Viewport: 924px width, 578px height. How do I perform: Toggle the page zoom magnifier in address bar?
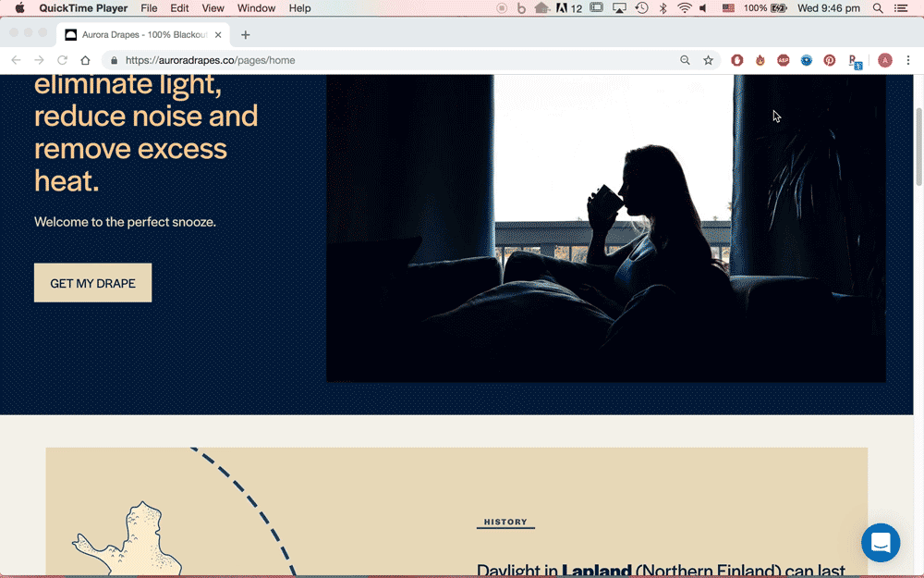point(685,59)
